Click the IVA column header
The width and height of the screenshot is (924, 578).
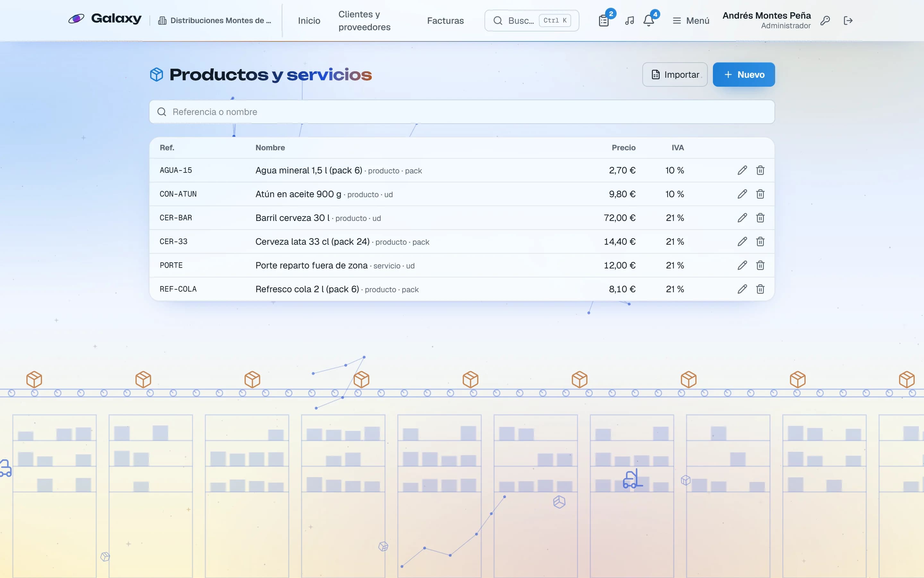pyautogui.click(x=678, y=148)
